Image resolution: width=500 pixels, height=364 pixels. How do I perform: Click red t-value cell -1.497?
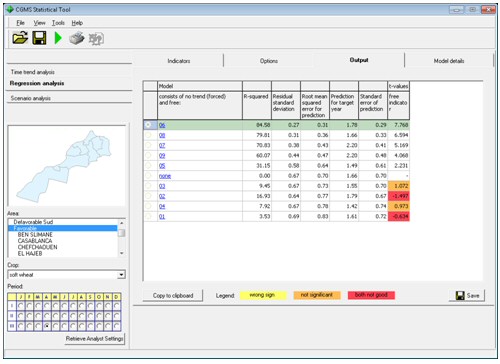click(399, 196)
